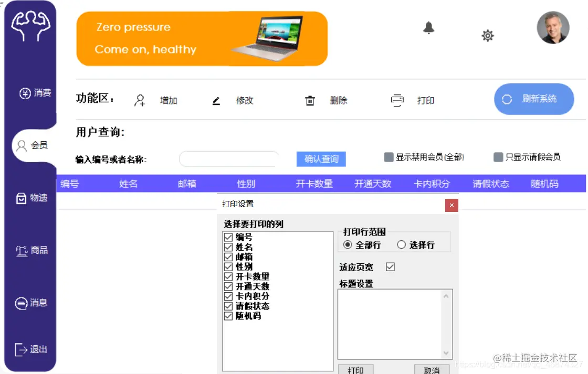This screenshot has width=588, height=374.
Task: Click the user profile avatar
Action: pos(553,28)
